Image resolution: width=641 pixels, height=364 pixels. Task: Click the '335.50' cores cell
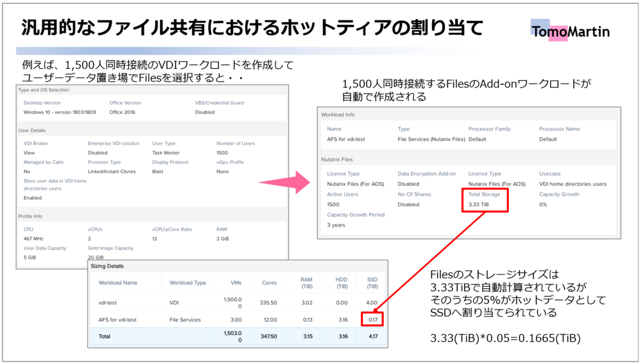pos(268,303)
